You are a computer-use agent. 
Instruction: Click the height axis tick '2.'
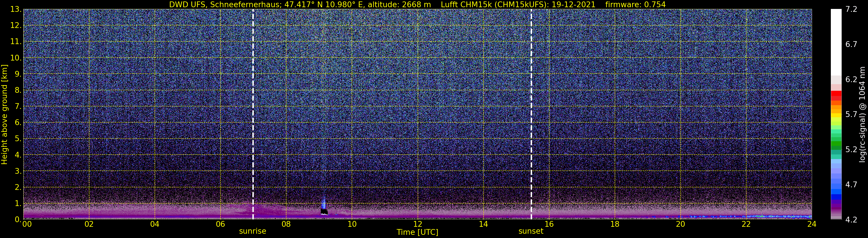(x=18, y=188)
